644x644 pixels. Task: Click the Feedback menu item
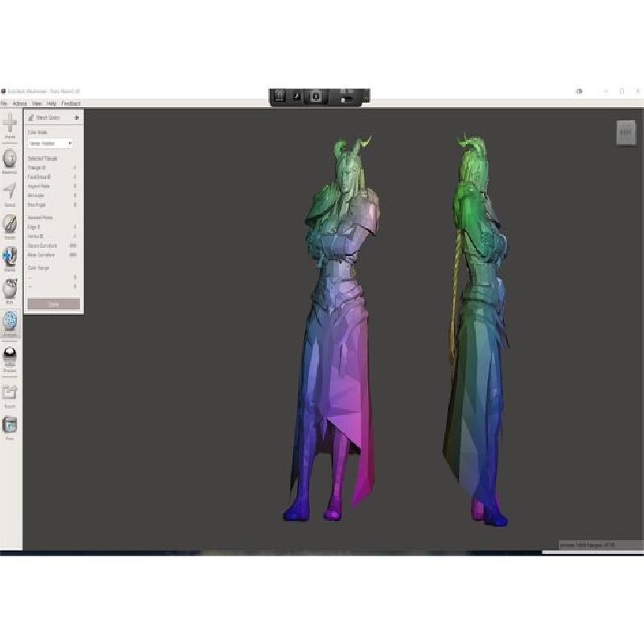click(x=71, y=104)
